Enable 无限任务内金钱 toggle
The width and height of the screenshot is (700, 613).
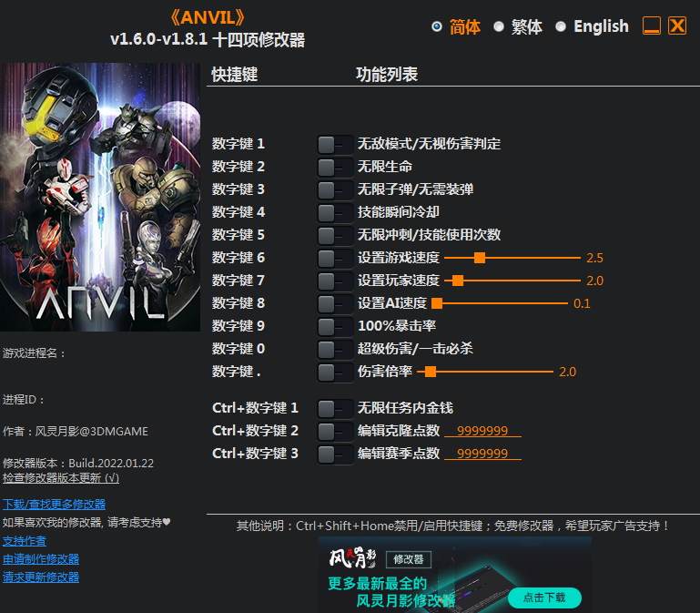[335, 408]
